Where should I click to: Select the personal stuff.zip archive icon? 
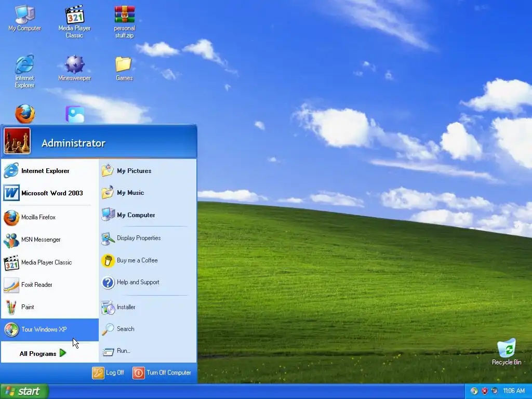click(124, 21)
